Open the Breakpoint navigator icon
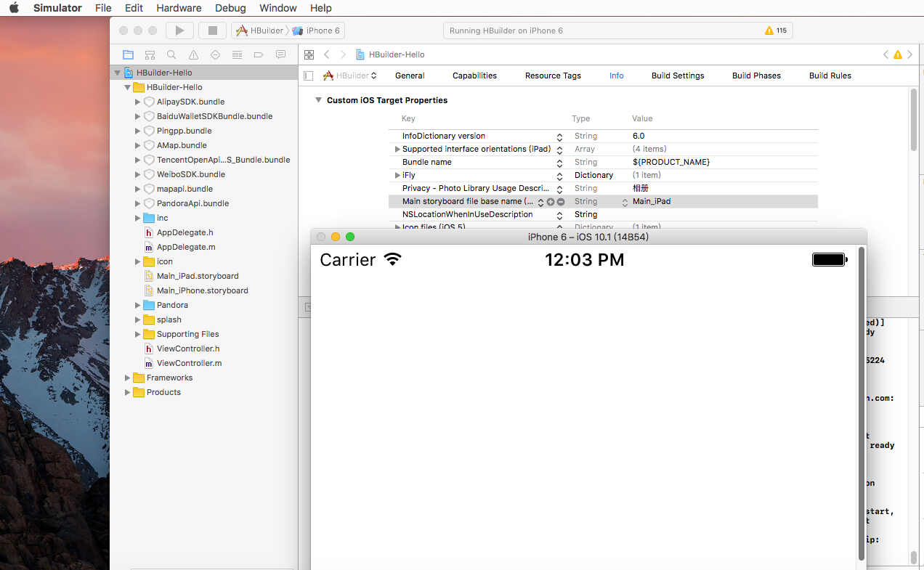924x570 pixels. 259,54
